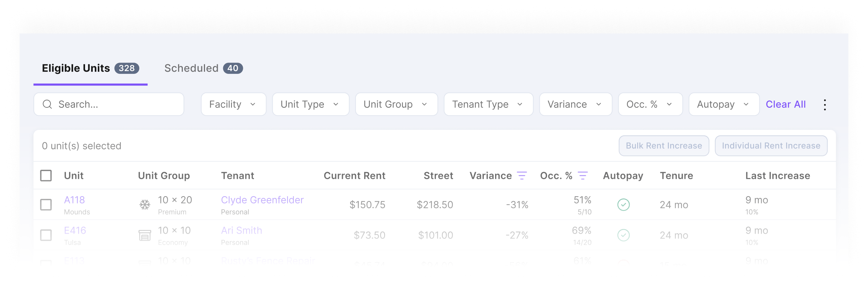
Task: Open the three-dot more options menu
Action: 825,105
